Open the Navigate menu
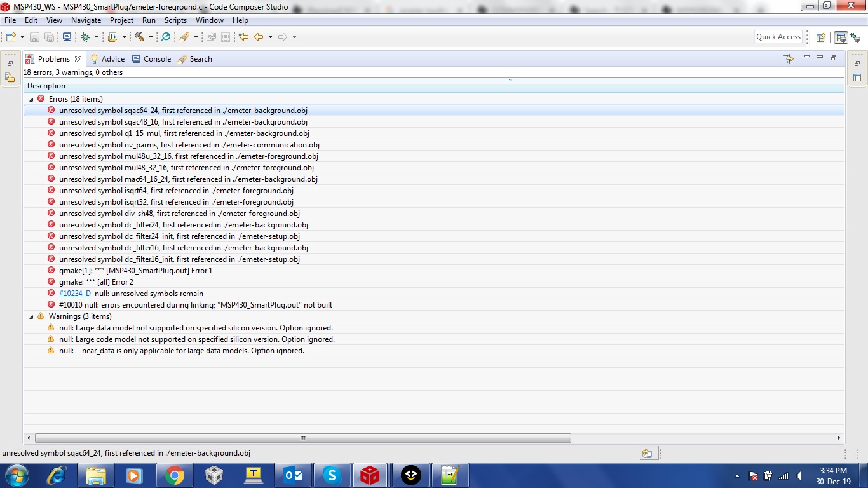The width and height of the screenshot is (868, 488). point(86,20)
